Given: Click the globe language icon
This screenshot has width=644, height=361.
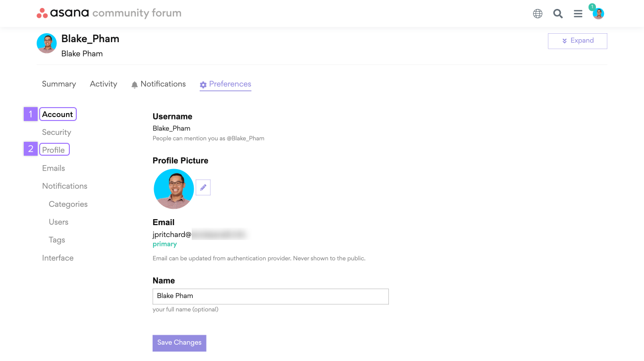Looking at the screenshot, I should 537,13.
